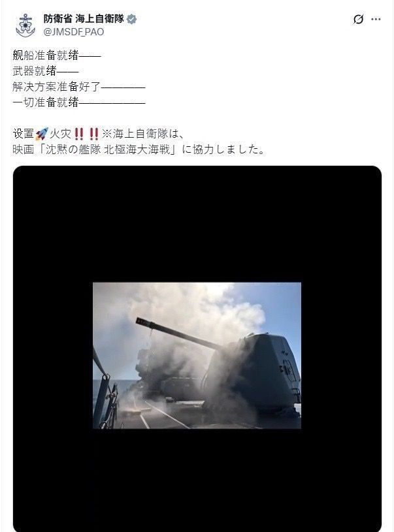Click the line 武器就绪

(x=46, y=71)
